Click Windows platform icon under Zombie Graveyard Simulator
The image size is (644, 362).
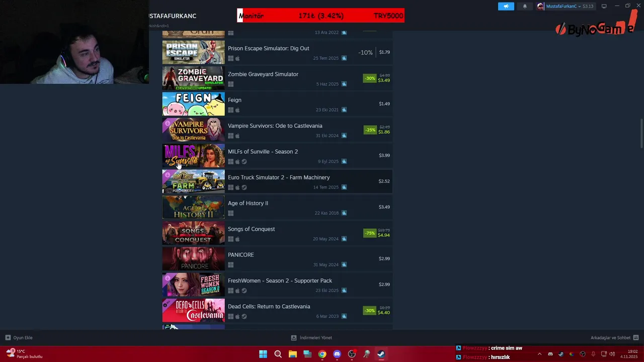231,84
